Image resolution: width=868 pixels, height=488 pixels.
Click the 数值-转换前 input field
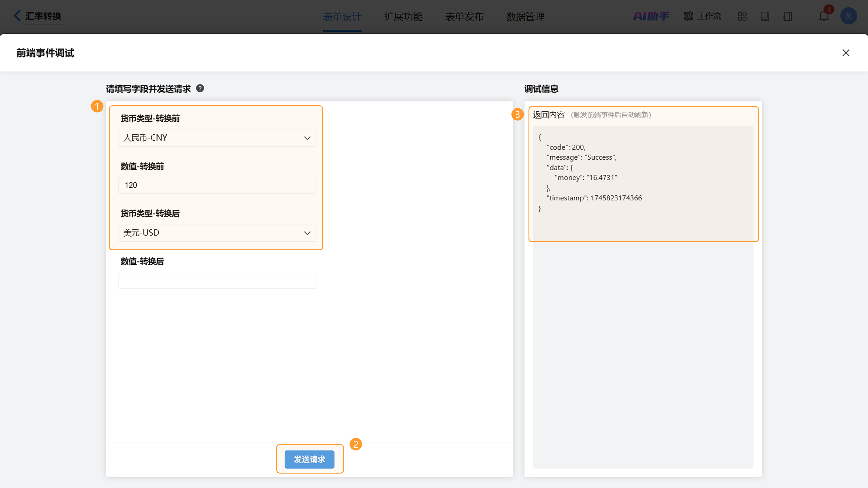(217, 185)
